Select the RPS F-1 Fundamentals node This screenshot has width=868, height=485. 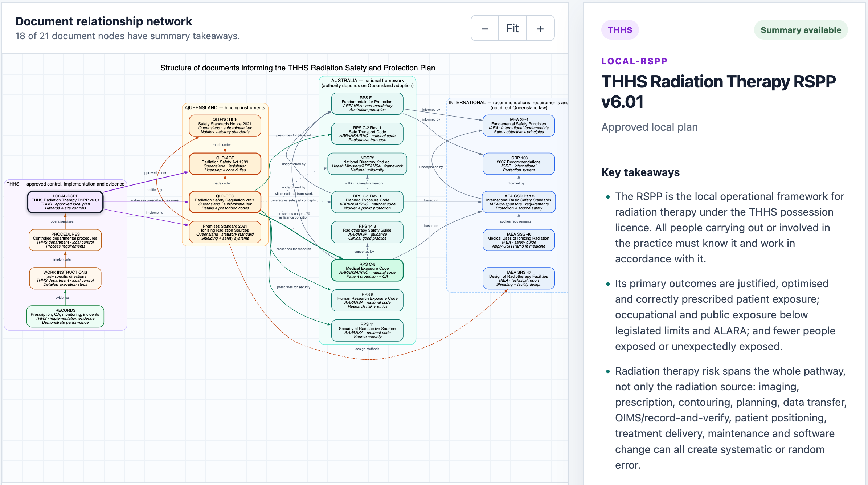click(367, 103)
